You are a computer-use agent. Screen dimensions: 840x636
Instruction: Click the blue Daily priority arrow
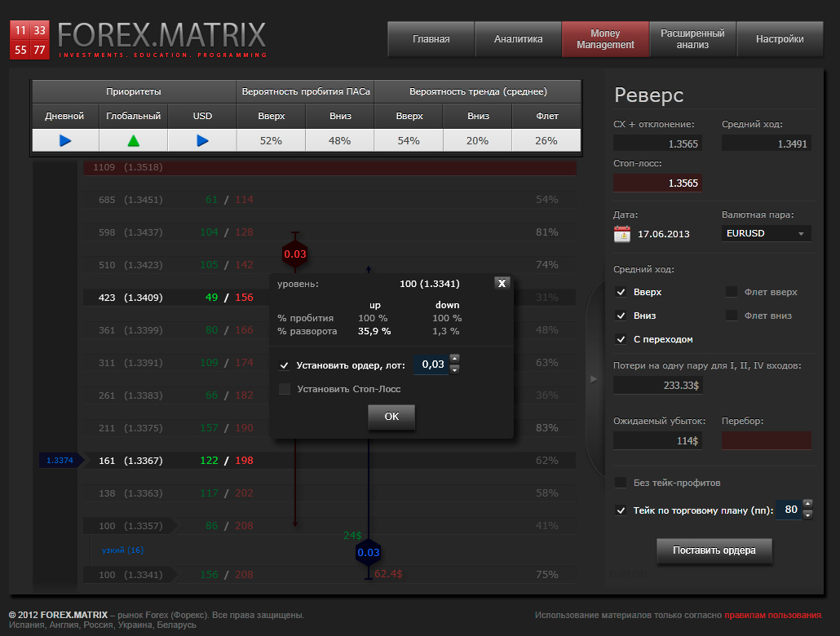click(65, 141)
